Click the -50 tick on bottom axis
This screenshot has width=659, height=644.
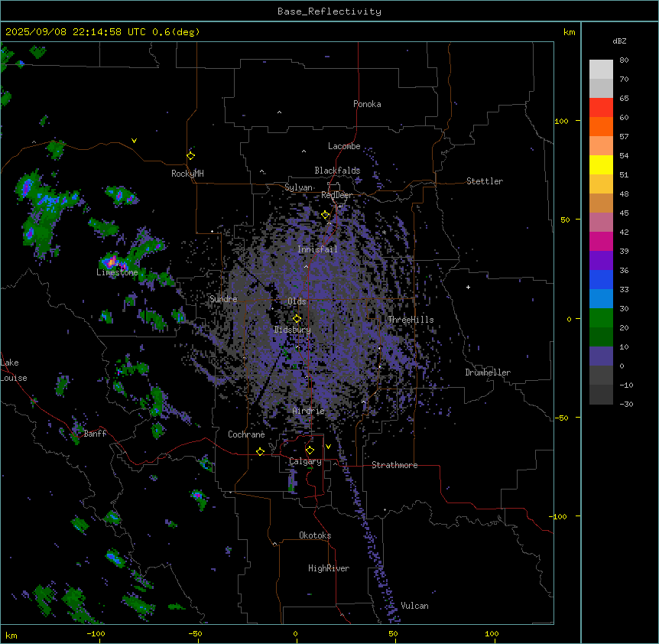195,633
